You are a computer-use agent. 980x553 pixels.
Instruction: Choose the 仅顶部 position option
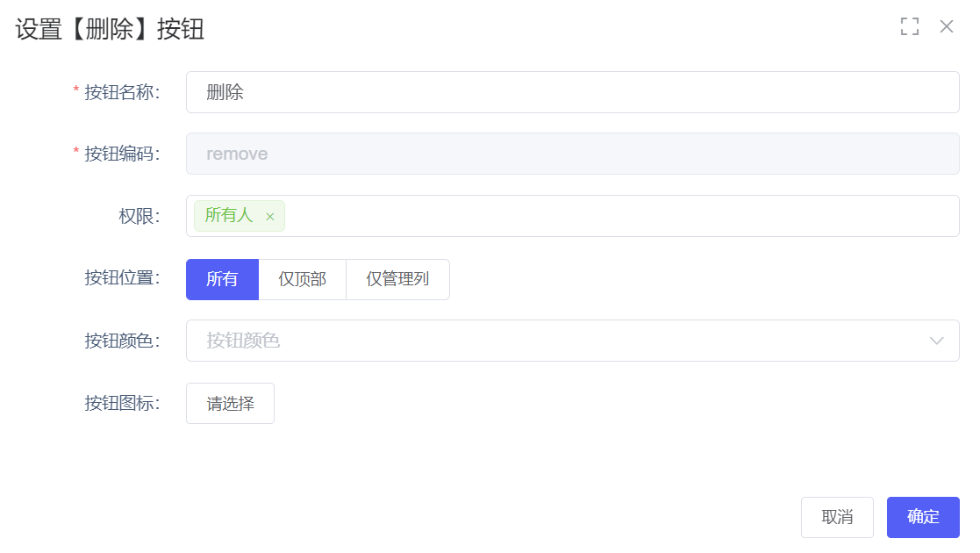(302, 279)
